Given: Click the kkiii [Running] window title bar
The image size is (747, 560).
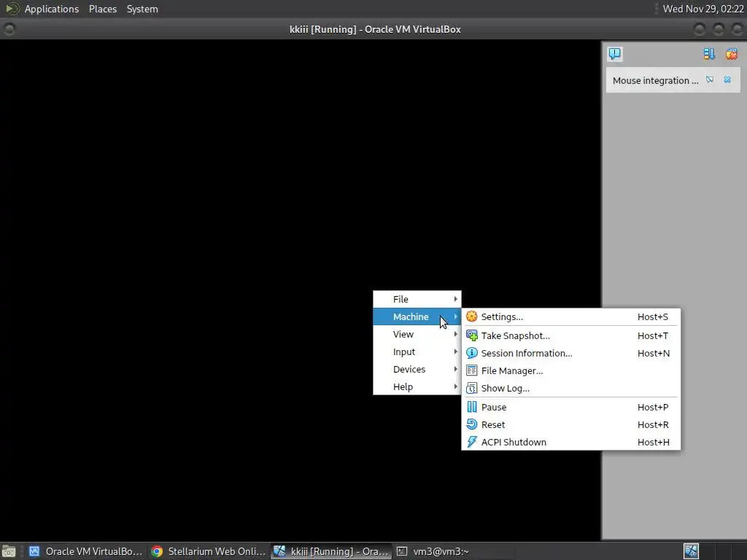Looking at the screenshot, I should click(375, 29).
